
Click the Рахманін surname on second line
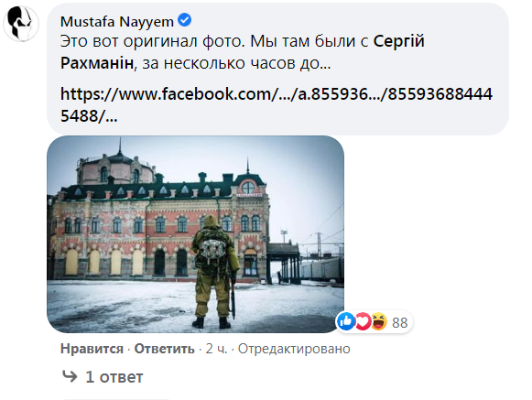97,63
